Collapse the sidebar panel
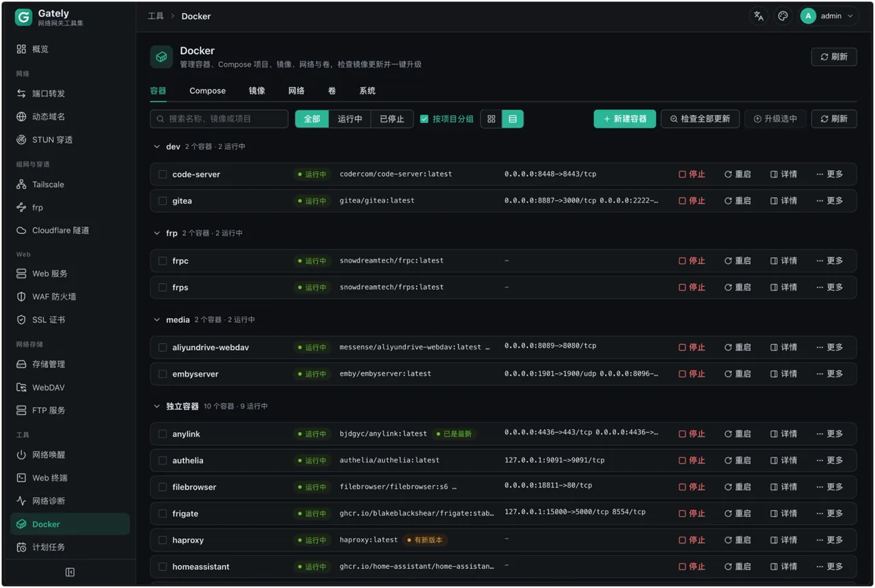Viewport: 875px width, 588px height. [70, 572]
